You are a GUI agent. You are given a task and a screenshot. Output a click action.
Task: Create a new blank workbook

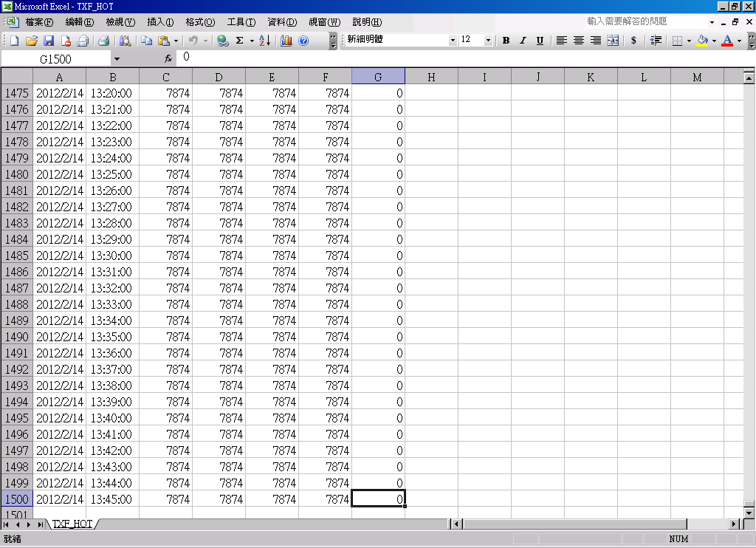14,41
